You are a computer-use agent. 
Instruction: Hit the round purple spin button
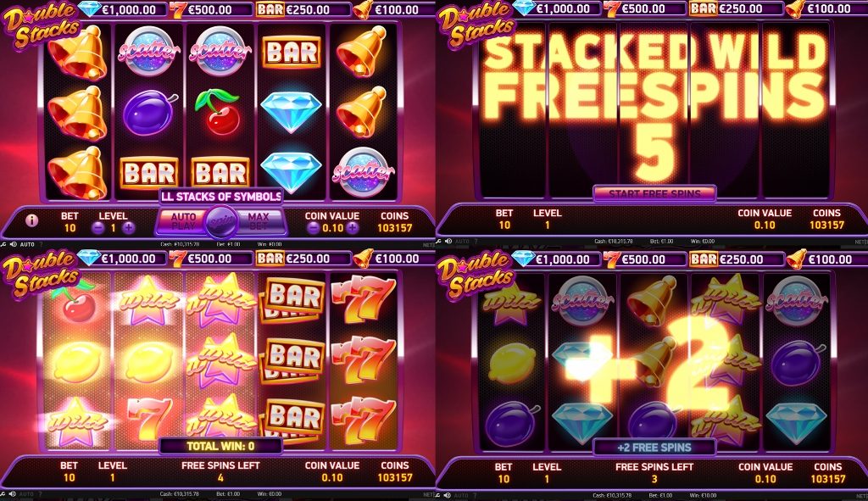[x=222, y=222]
